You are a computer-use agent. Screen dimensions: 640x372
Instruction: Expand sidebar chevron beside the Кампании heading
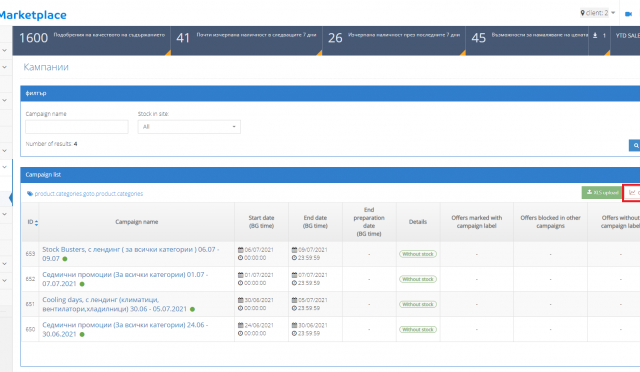pos(4,67)
